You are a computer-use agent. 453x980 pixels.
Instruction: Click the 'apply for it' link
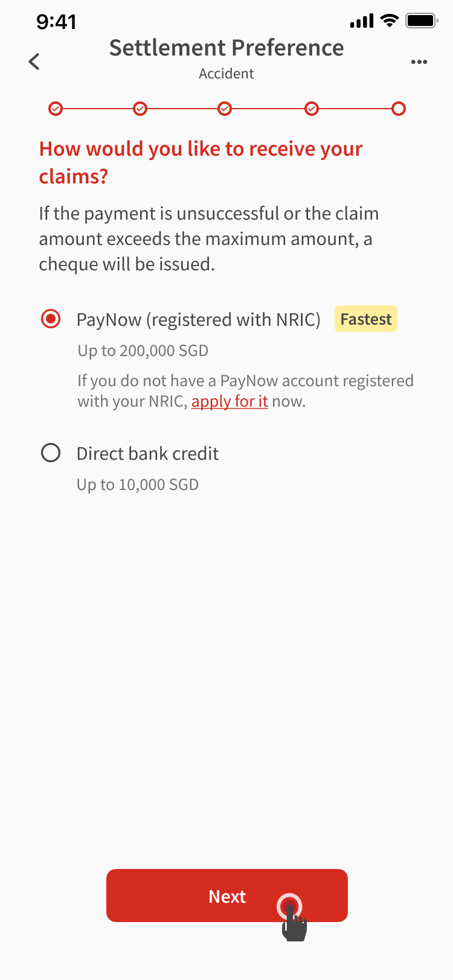tap(230, 401)
